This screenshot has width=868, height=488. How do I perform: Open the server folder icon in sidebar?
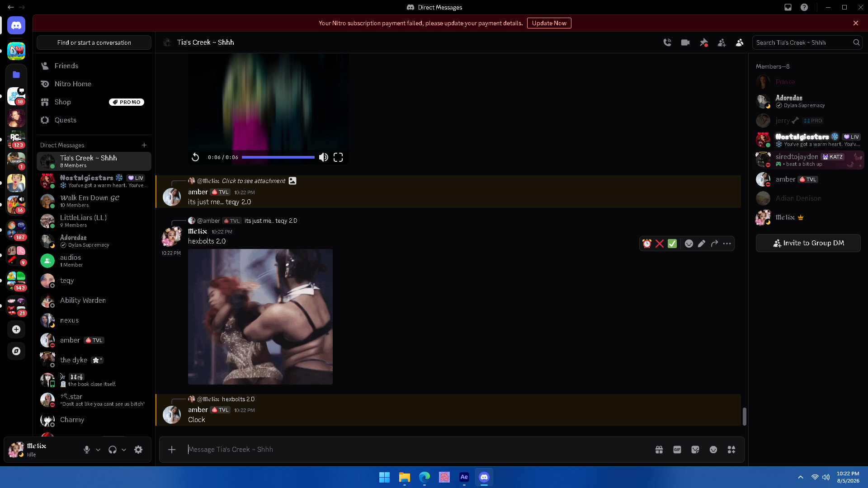coord(16,75)
